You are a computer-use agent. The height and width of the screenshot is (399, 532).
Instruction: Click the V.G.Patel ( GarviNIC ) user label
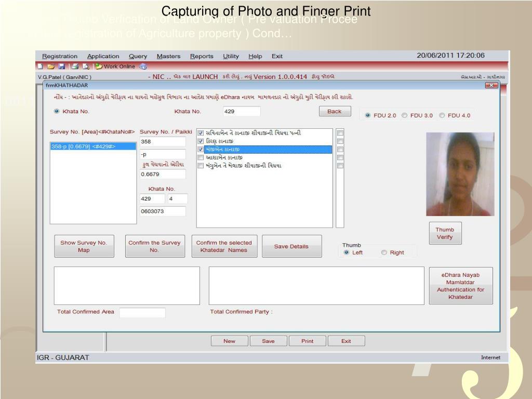(64, 77)
